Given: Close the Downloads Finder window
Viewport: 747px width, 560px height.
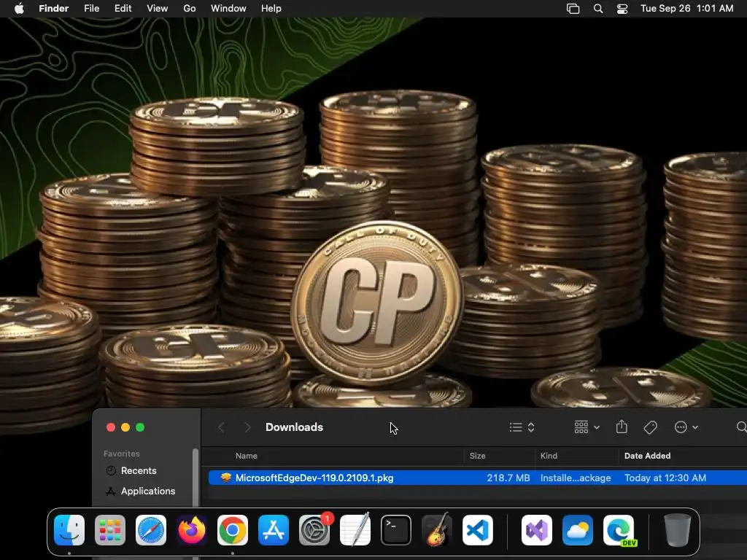Looking at the screenshot, I should click(x=111, y=427).
